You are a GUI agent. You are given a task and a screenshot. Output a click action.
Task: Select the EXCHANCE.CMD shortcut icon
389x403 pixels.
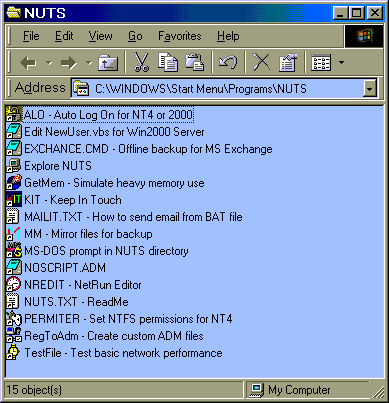click(14, 148)
